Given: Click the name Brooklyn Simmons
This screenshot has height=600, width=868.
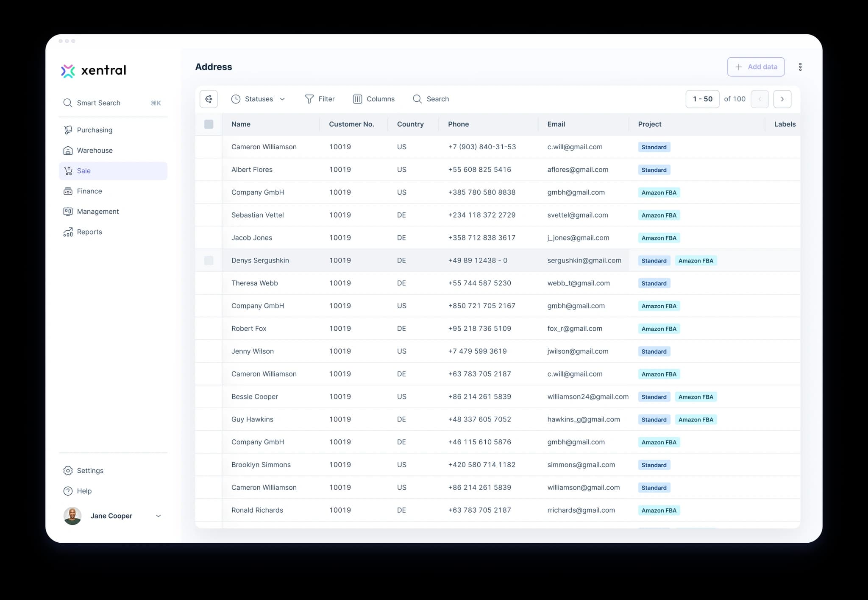Looking at the screenshot, I should (261, 465).
